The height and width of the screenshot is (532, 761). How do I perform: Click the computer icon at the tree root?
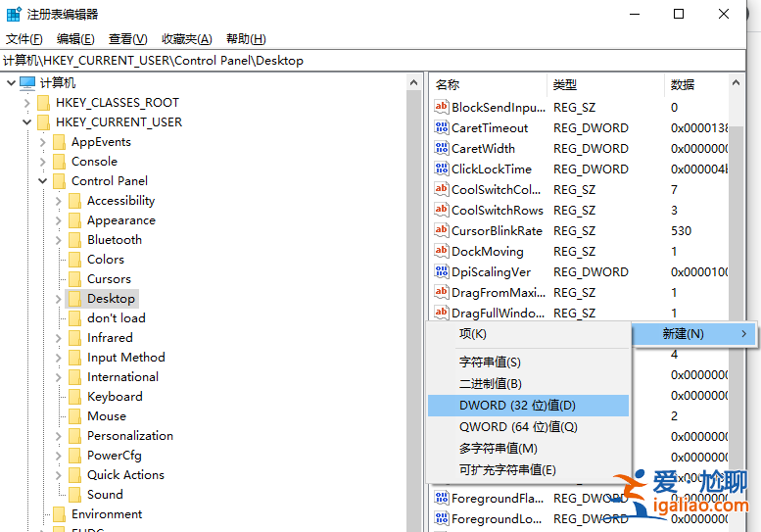tap(27, 83)
